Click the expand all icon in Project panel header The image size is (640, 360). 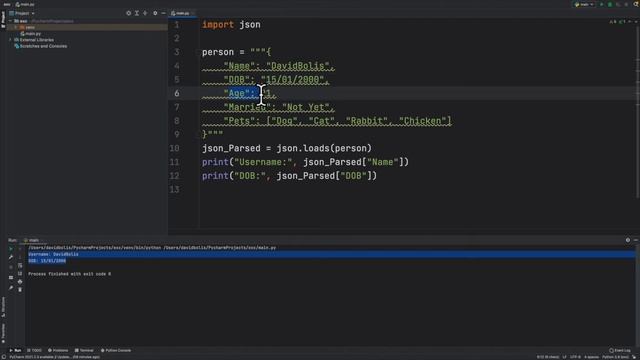pos(137,13)
